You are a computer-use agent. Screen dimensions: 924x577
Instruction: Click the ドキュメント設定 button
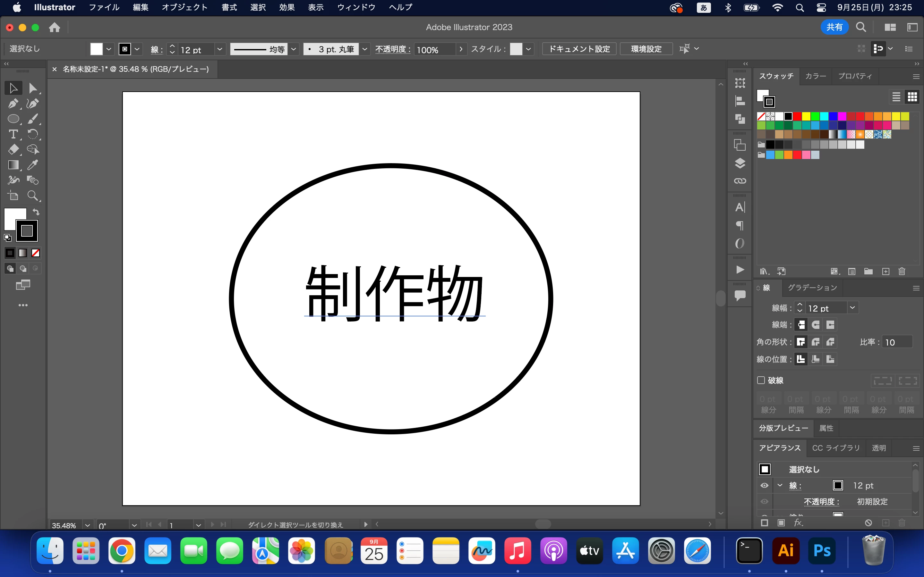579,49
